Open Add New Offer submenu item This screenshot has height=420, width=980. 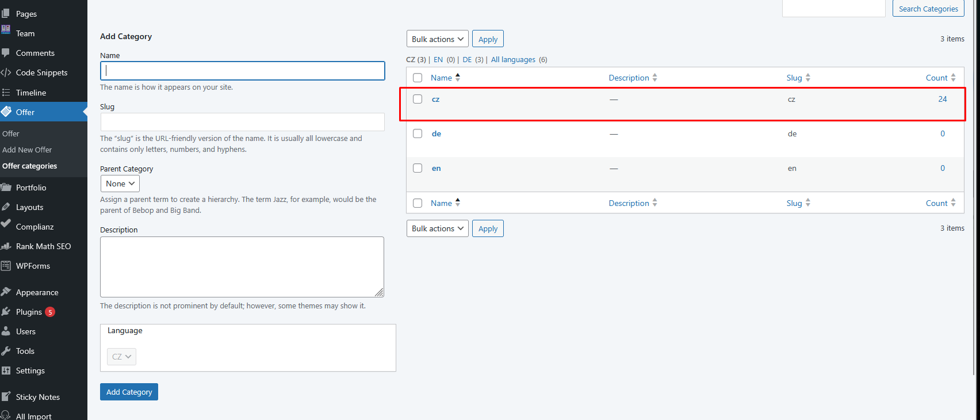coord(27,150)
